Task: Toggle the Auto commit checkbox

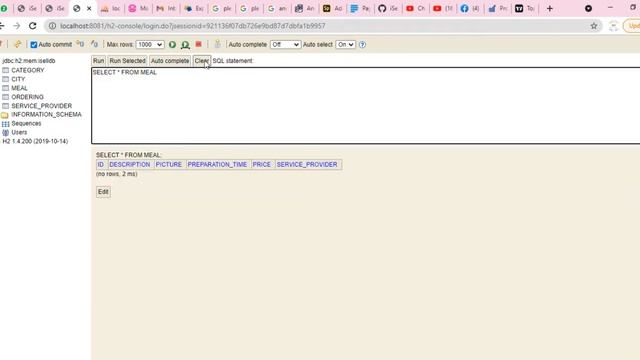Action: click(x=34, y=44)
